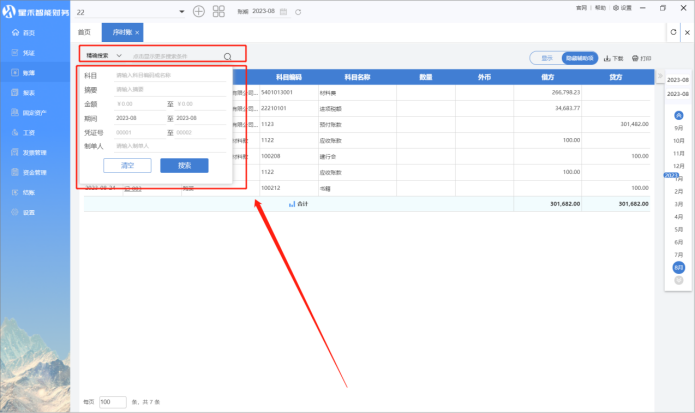Select 10月 in the period timeline

[679, 141]
